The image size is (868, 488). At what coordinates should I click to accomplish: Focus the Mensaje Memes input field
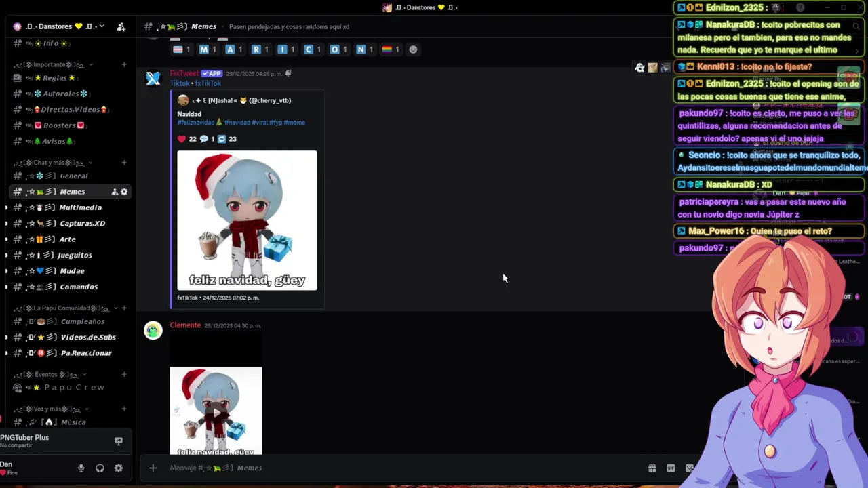click(400, 468)
